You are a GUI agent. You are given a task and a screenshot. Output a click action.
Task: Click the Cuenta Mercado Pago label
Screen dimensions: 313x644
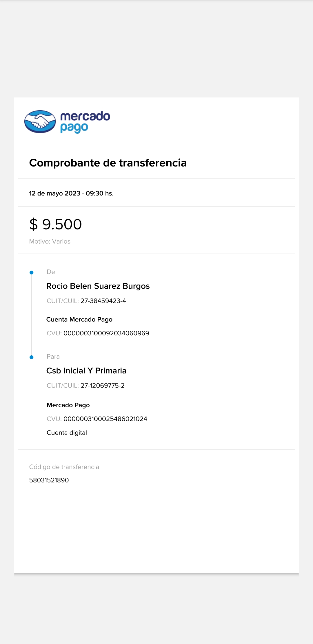click(79, 320)
